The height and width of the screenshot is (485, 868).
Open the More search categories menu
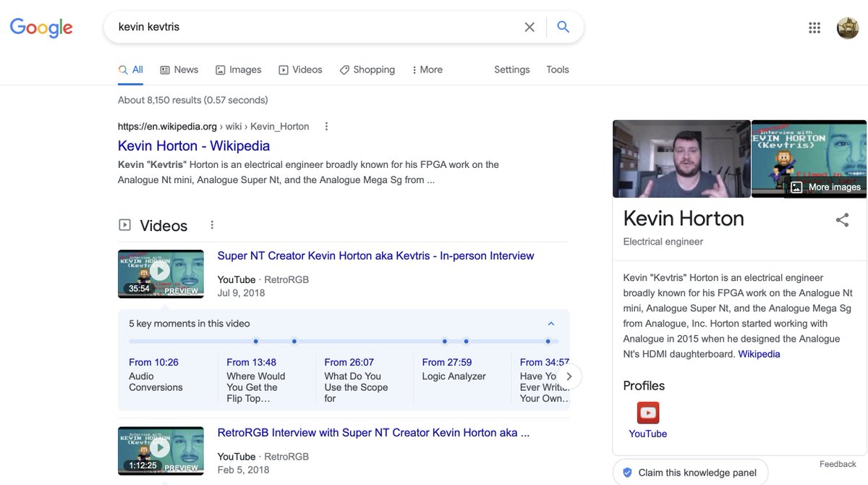427,69
